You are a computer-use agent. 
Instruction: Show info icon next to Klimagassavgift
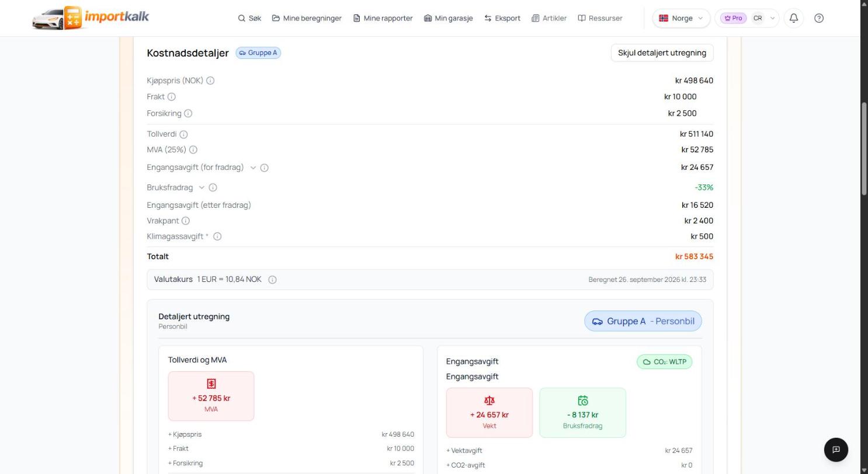(x=217, y=236)
